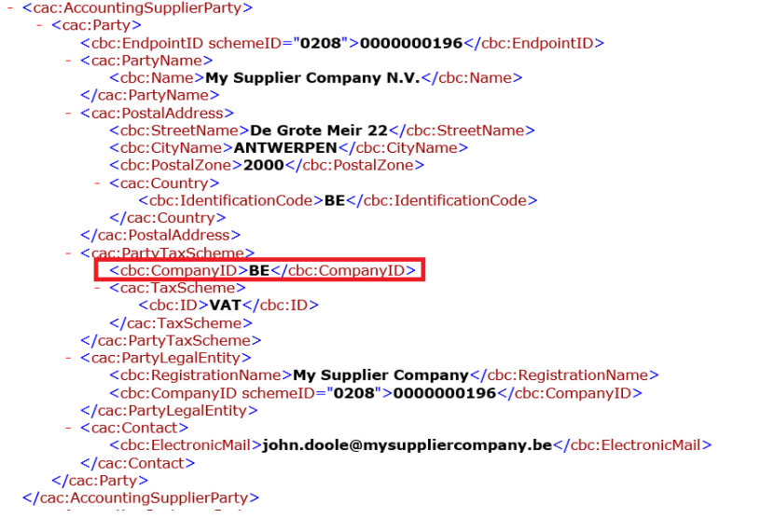Click the postal zone value 2000
Screen dimensions: 774x532
click(263, 166)
